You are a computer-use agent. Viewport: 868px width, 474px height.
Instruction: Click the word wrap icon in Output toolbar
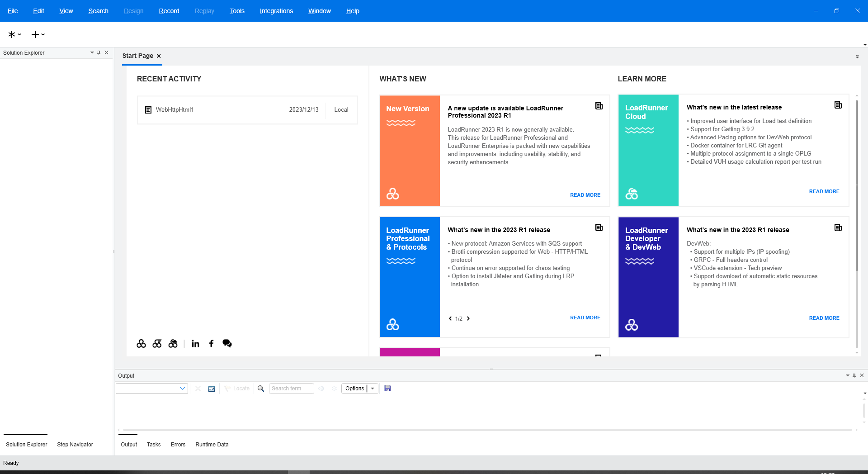212,389
